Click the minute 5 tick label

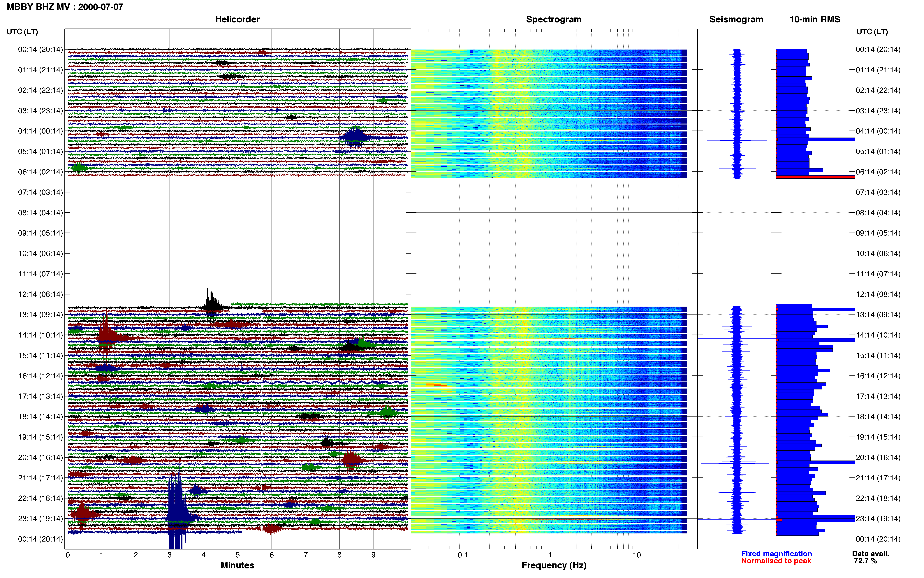[238, 555]
